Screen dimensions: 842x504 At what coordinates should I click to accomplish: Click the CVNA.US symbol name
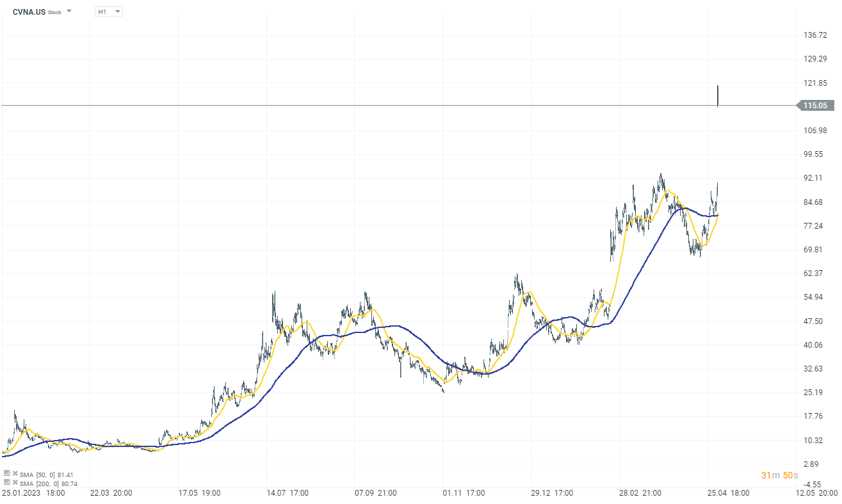pos(29,12)
